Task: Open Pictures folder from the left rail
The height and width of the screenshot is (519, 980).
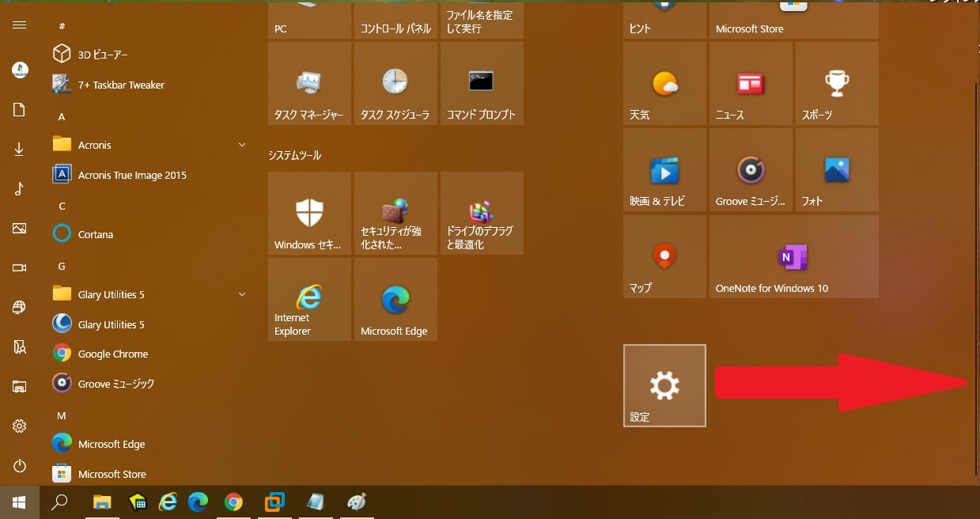Action: coord(20,229)
